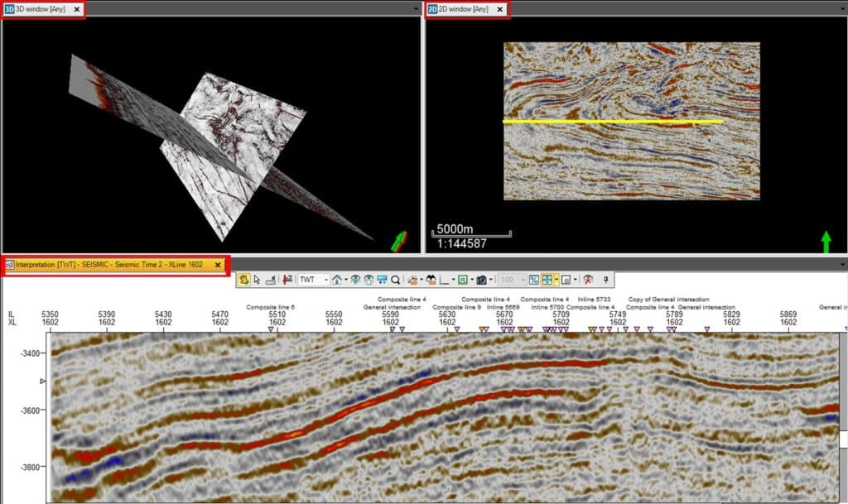Click the binoculars icon in toolbar

pyautogui.click(x=431, y=280)
